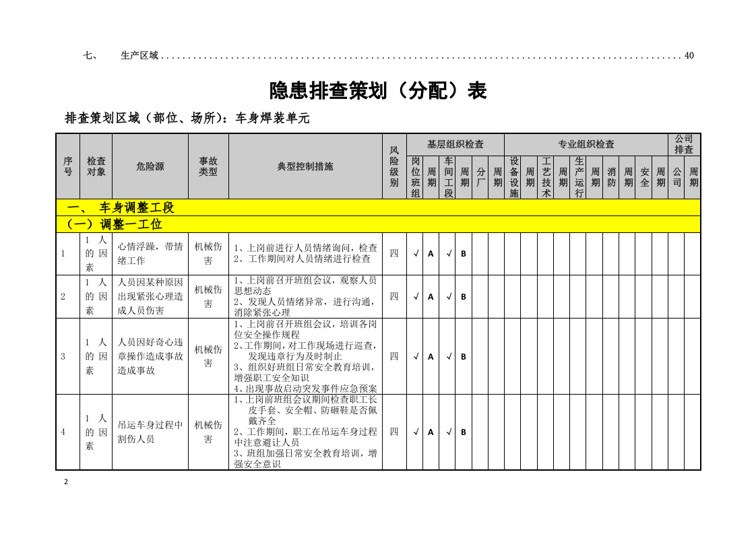
Task: Select the 工艺技术 sub-header
Action: click(x=546, y=177)
